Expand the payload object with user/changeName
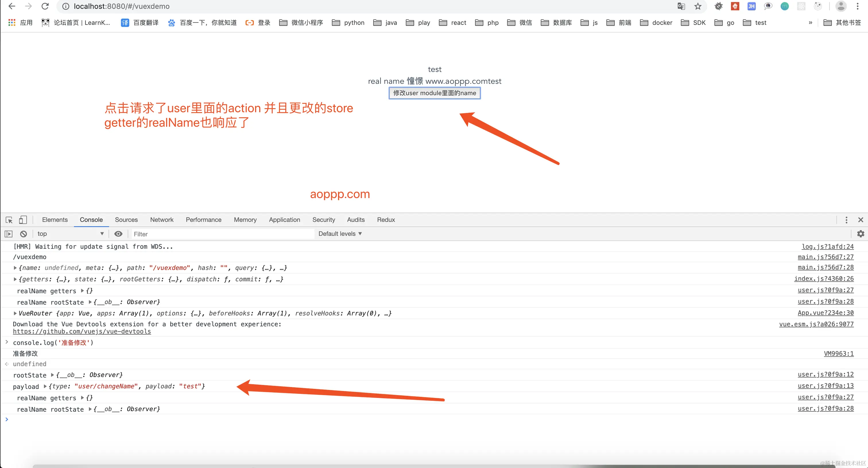Viewport: 868px width, 468px height. tap(45, 386)
